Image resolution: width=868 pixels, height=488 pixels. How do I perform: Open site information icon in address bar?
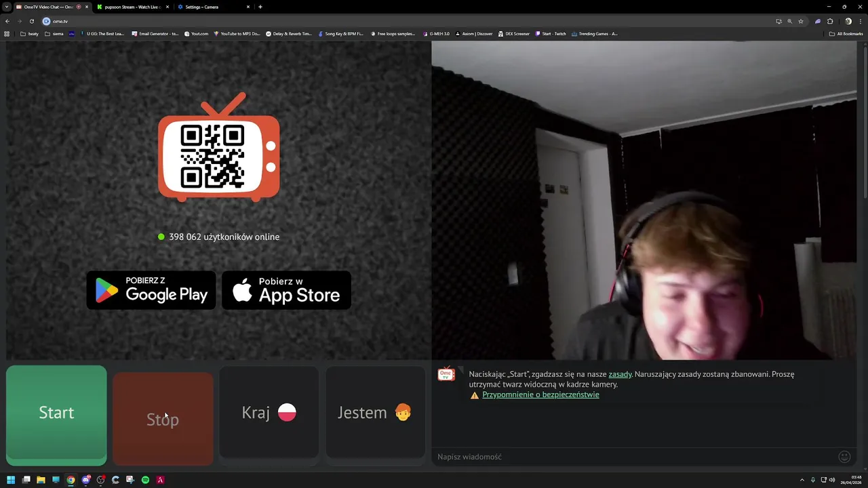pyautogui.click(x=46, y=21)
